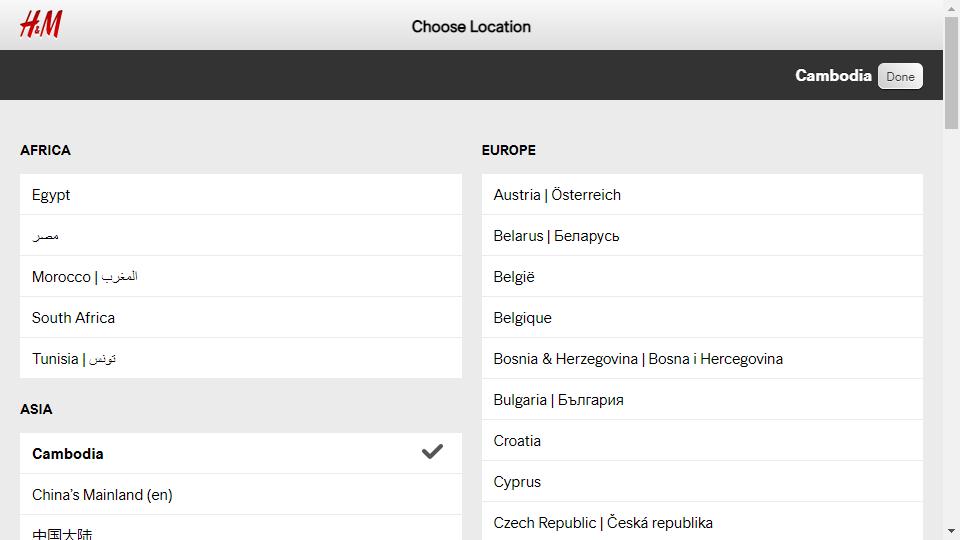Choose the Arabic Egypt entry (مصر)
960x540 pixels.
click(241, 236)
